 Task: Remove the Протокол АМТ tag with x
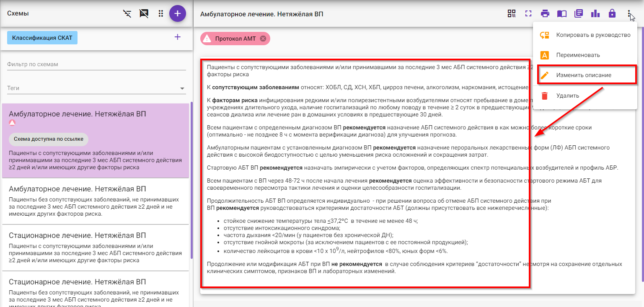point(263,39)
